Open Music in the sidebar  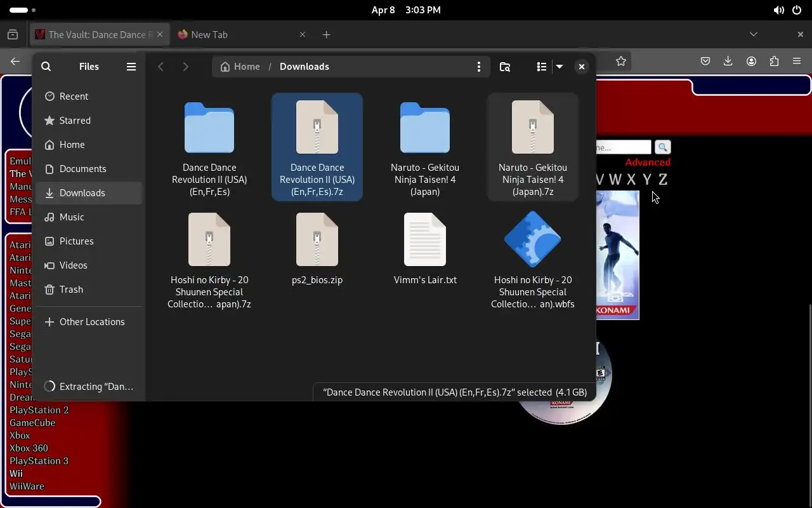(89, 217)
